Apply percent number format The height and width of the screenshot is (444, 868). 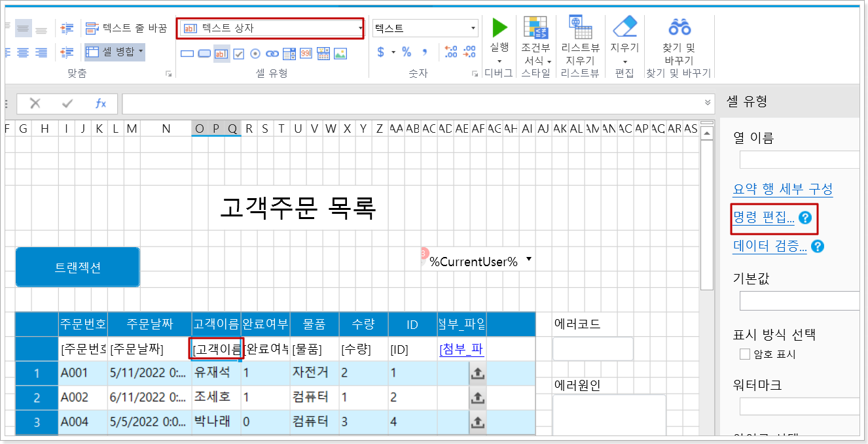[407, 52]
